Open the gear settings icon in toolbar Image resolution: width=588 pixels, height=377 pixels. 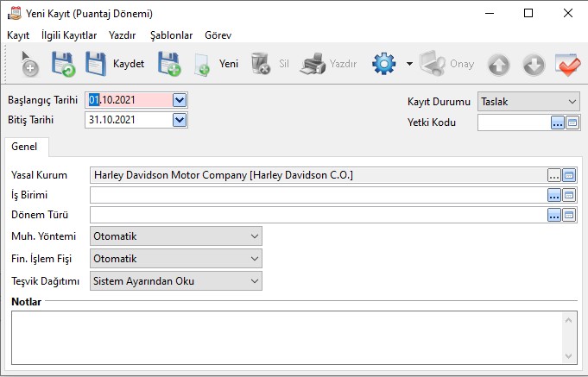tap(383, 64)
